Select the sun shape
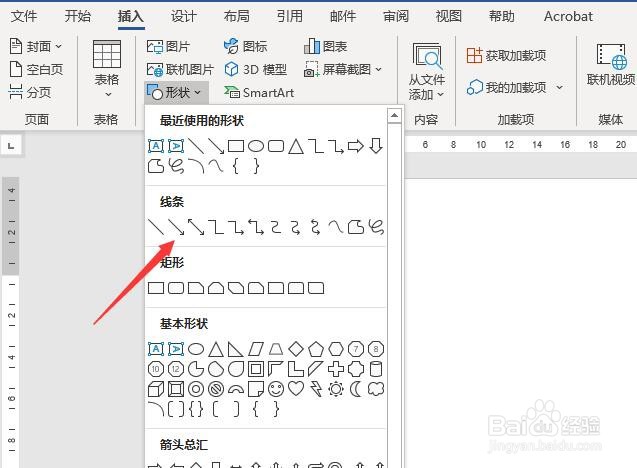This screenshot has width=637, height=468. [336, 389]
